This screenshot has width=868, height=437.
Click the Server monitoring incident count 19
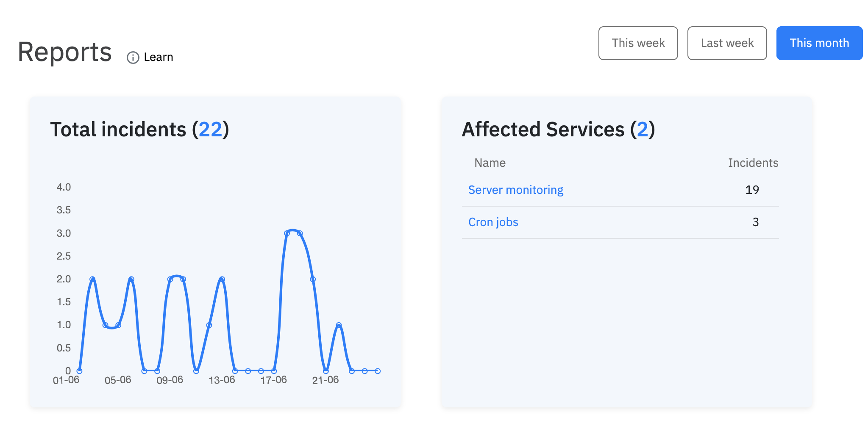pos(752,190)
